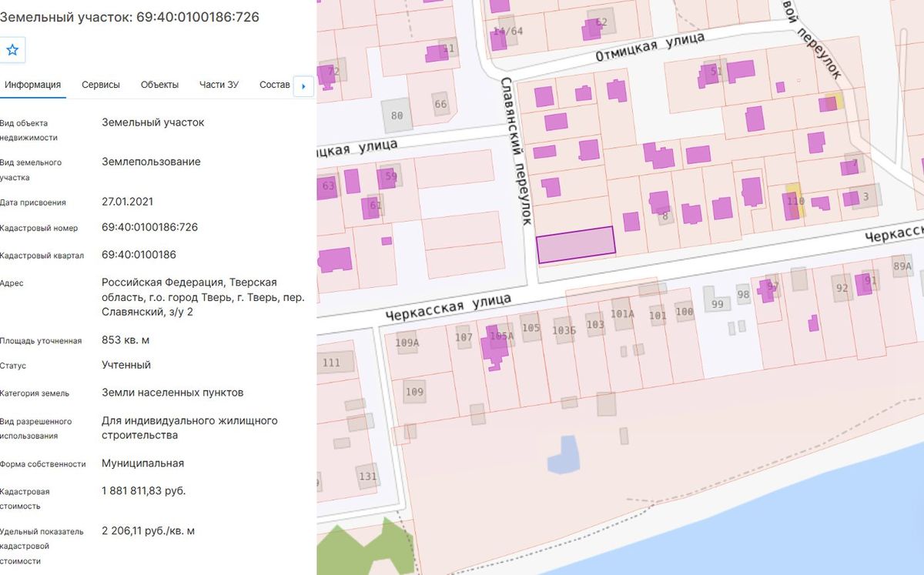Click the address text mentioning пер. Славянский

pos(203,297)
